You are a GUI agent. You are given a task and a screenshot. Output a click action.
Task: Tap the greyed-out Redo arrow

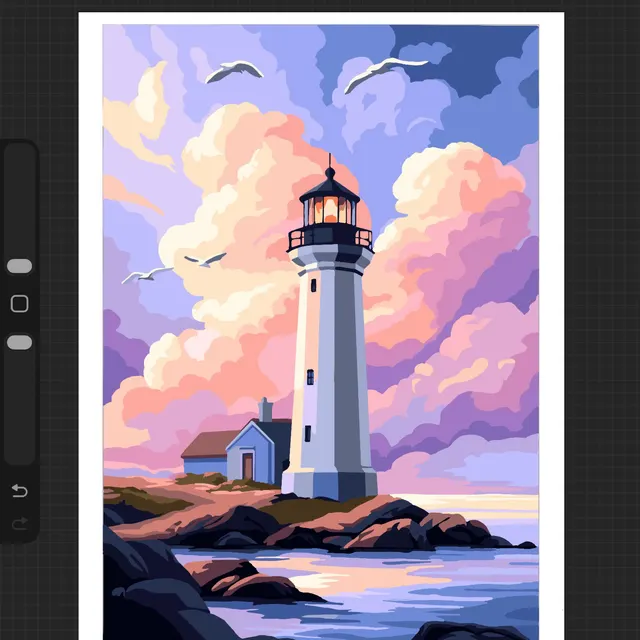pyautogui.click(x=19, y=524)
